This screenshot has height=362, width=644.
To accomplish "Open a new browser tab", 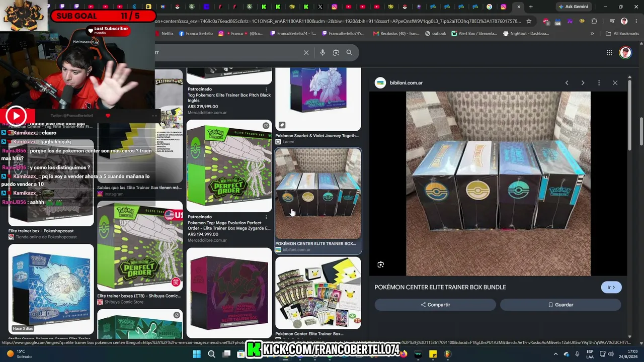I will [531, 7].
